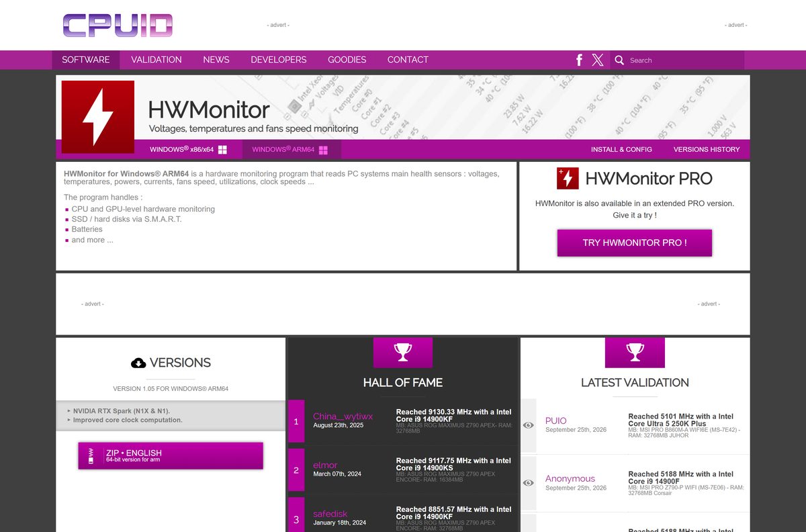Click "Reached 9117.75 MHz" record text
The height and width of the screenshot is (532, 806).
(x=454, y=464)
